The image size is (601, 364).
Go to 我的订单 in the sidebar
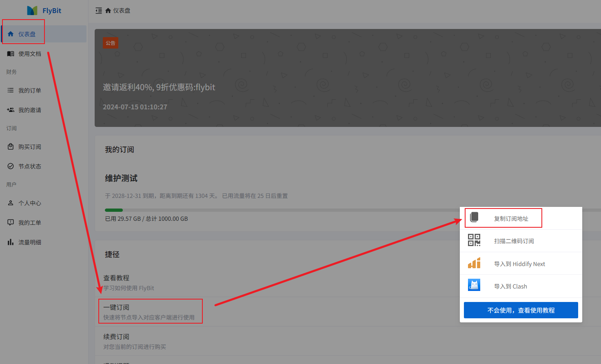tap(29, 91)
